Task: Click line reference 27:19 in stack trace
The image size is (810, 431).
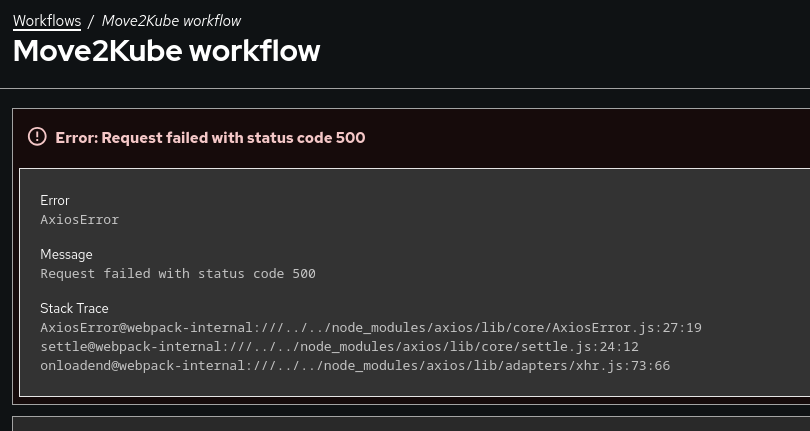Action: (682, 327)
